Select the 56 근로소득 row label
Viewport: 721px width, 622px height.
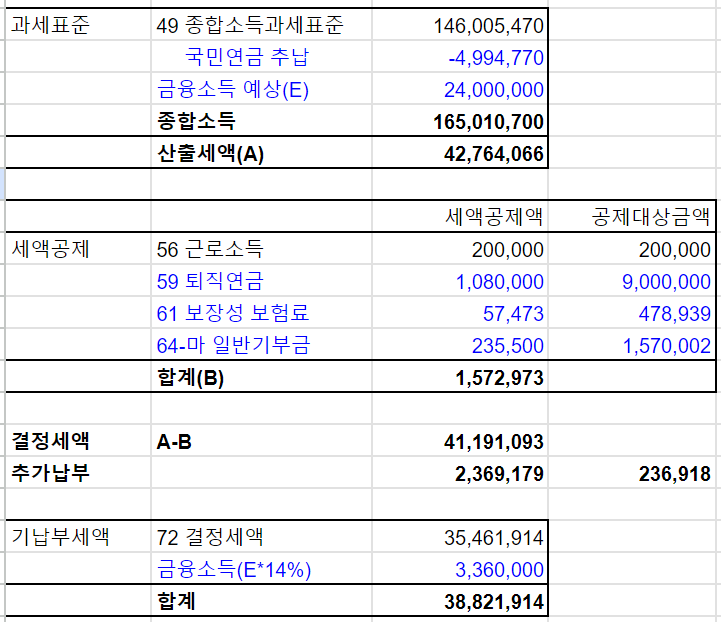pyautogui.click(x=261, y=248)
